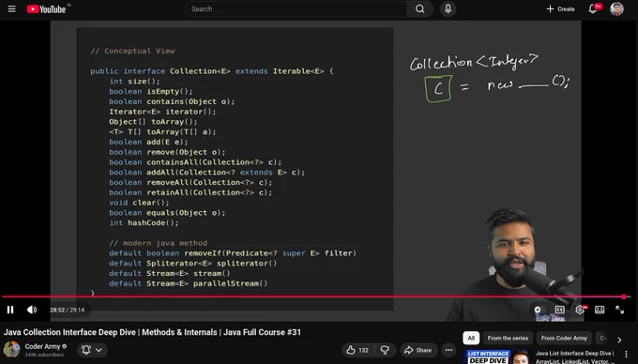The height and width of the screenshot is (364, 638).
Task: Select the All filter chip
Action: pyautogui.click(x=471, y=338)
